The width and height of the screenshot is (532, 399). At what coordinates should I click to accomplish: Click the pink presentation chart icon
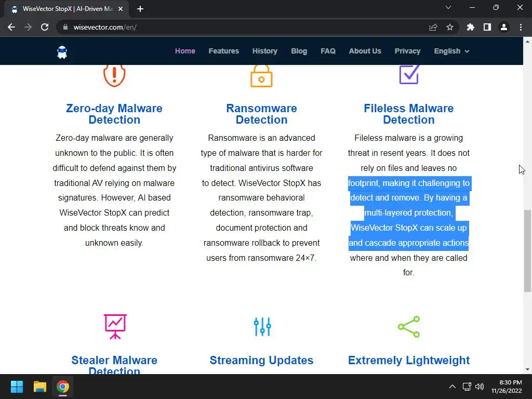point(115,326)
